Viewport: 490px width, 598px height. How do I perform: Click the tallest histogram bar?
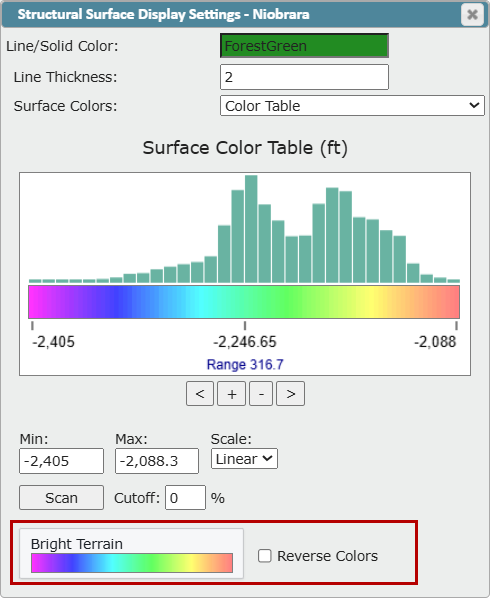(x=251, y=229)
